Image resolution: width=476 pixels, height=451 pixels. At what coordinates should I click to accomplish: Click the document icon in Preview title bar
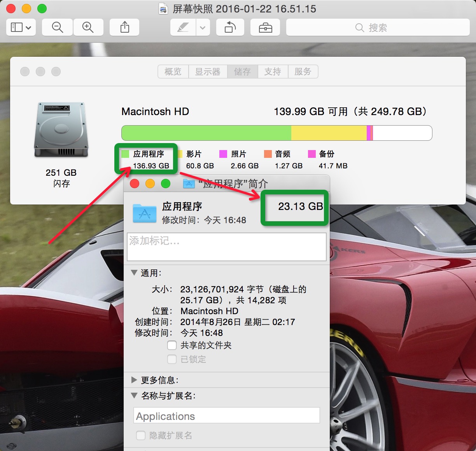point(164,9)
